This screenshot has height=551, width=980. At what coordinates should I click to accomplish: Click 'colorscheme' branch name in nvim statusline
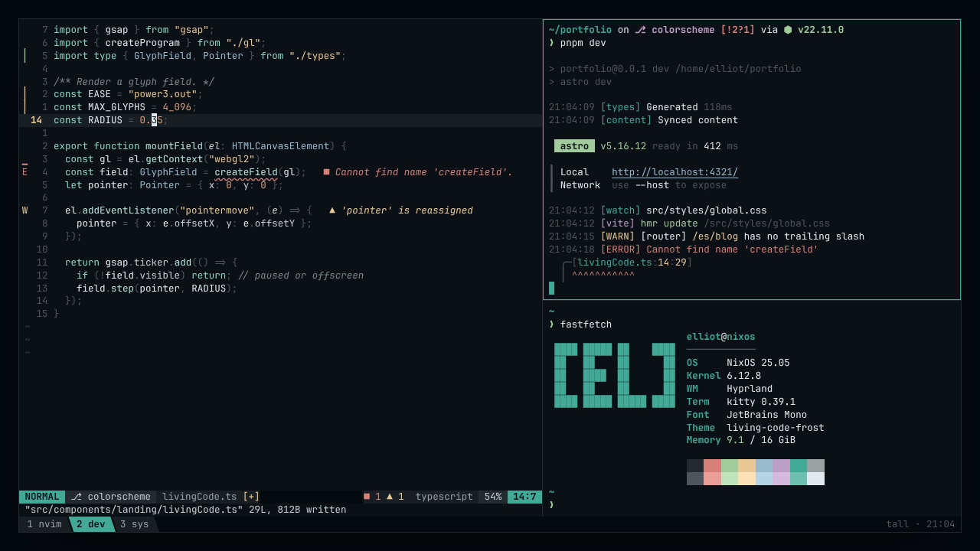click(119, 497)
